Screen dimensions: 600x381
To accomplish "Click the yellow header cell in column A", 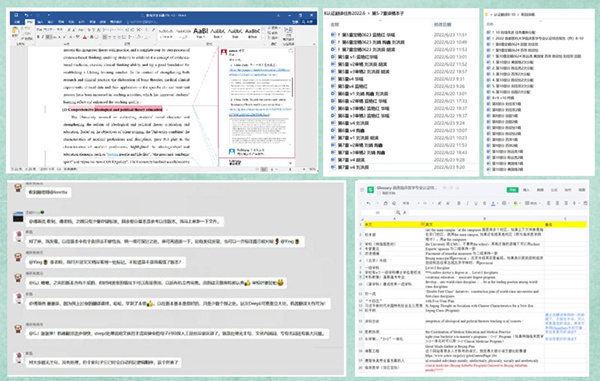I will (x=393, y=225).
